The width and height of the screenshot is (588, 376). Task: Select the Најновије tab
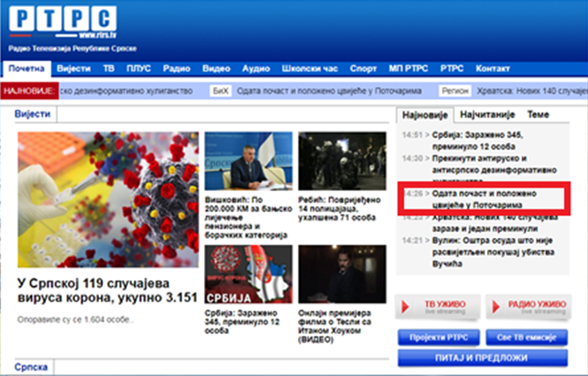[x=425, y=115]
